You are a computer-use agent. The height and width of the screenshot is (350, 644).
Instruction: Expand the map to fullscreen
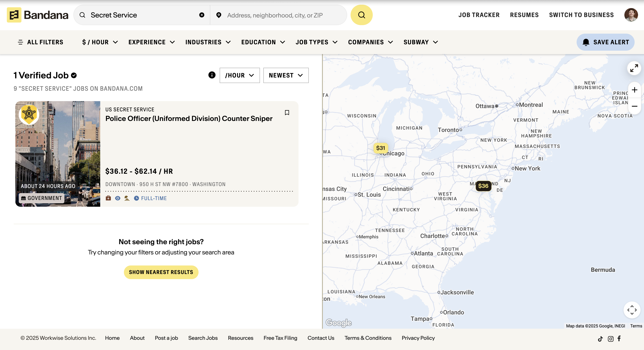coord(634,68)
